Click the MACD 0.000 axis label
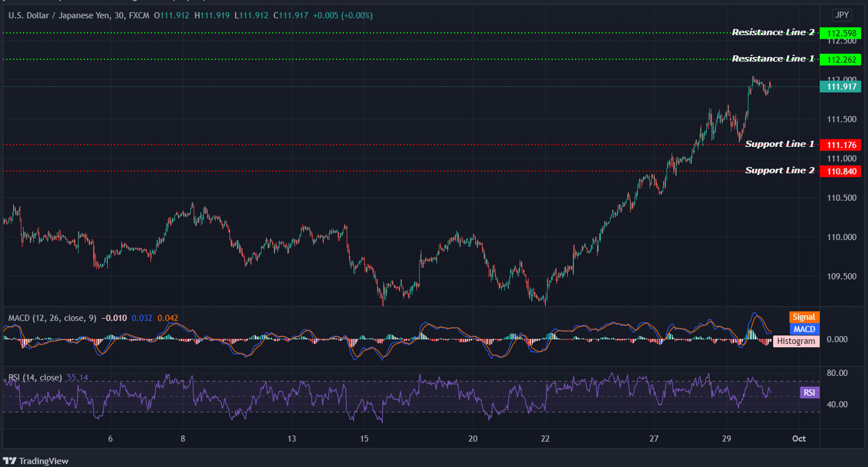This screenshot has width=868, height=467. pos(837,339)
